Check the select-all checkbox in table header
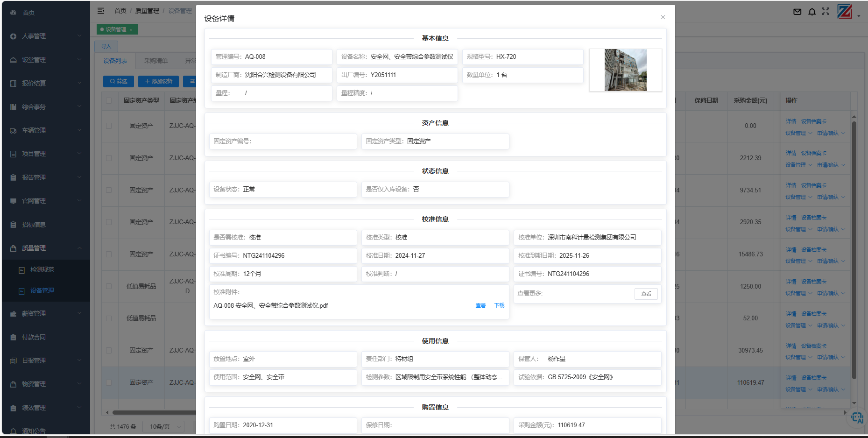 (x=109, y=100)
